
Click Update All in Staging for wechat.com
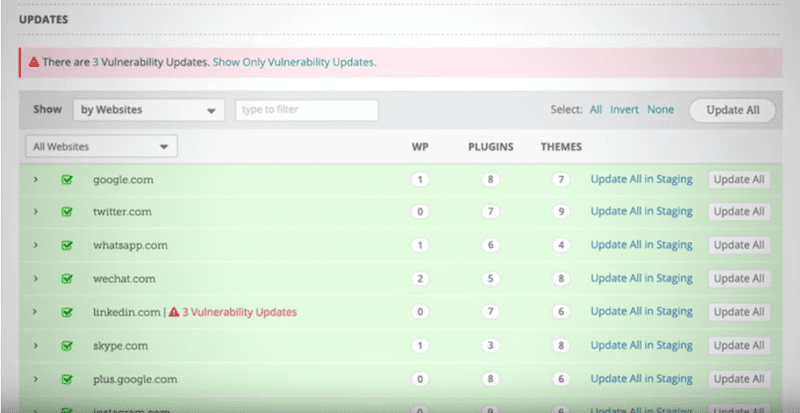tap(642, 279)
